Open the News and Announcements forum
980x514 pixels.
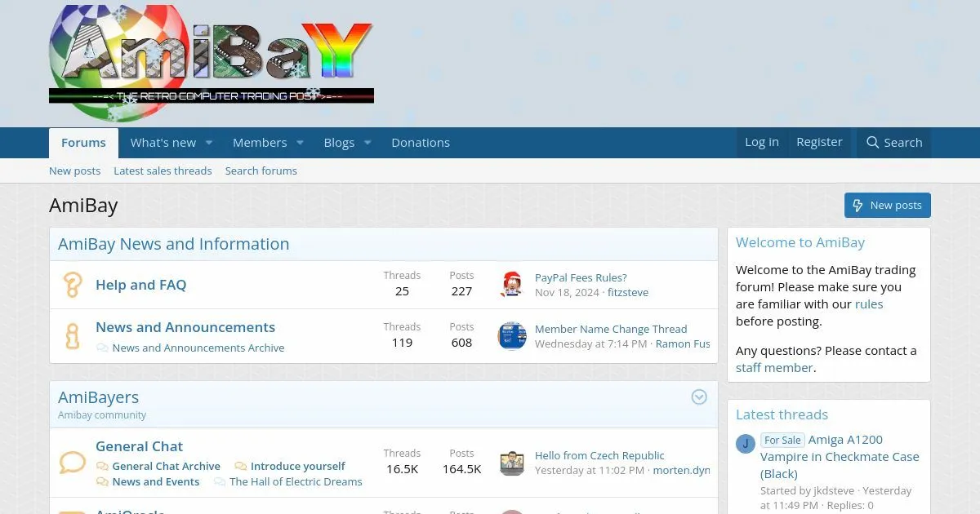(185, 327)
